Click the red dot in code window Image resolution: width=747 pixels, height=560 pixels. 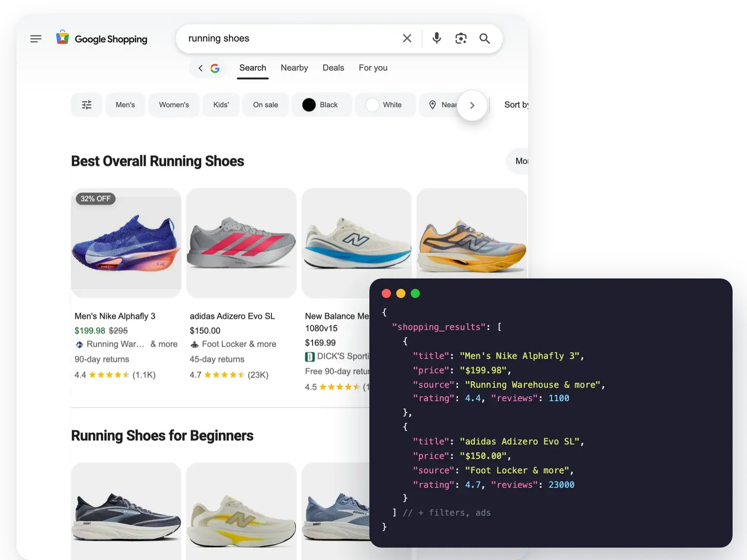pyautogui.click(x=386, y=293)
